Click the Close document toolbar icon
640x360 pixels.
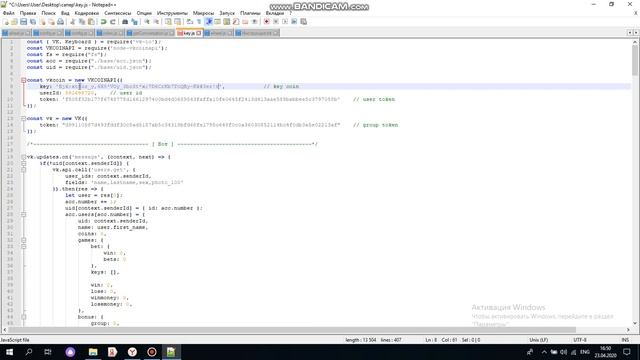pos(42,22)
